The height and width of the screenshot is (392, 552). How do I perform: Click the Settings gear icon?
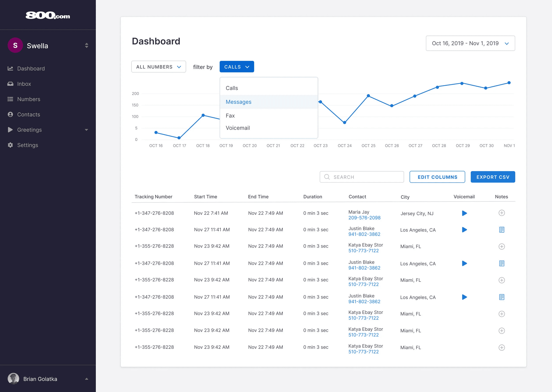(x=10, y=145)
